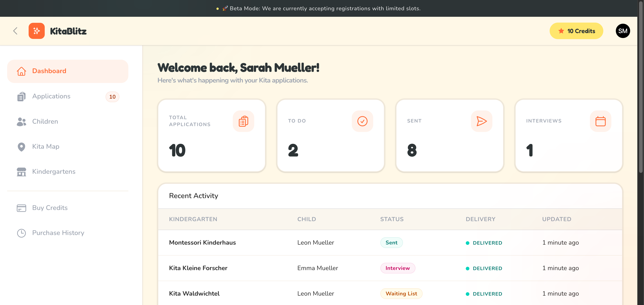
Task: Select Buy Credits in sidebar
Action: coord(50,208)
